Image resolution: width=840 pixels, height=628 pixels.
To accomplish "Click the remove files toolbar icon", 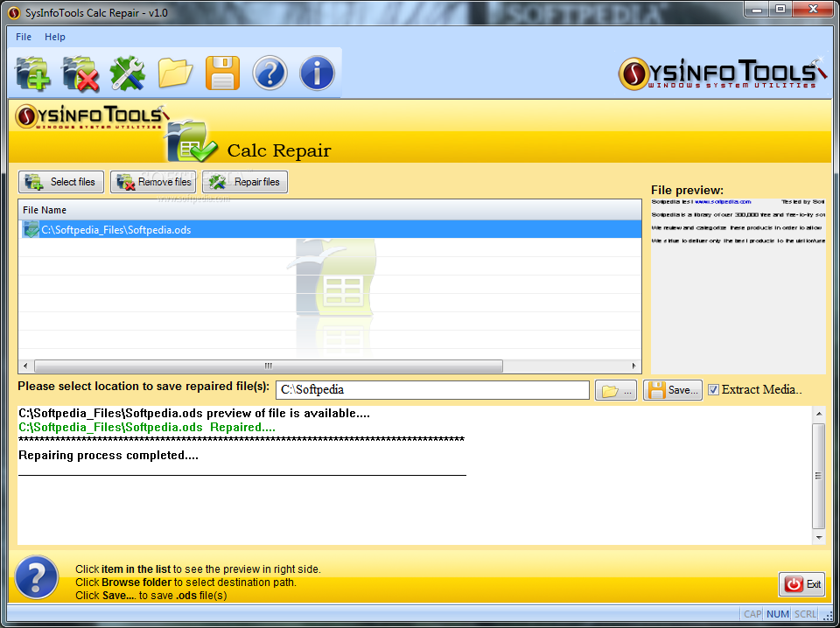I will click(80, 73).
